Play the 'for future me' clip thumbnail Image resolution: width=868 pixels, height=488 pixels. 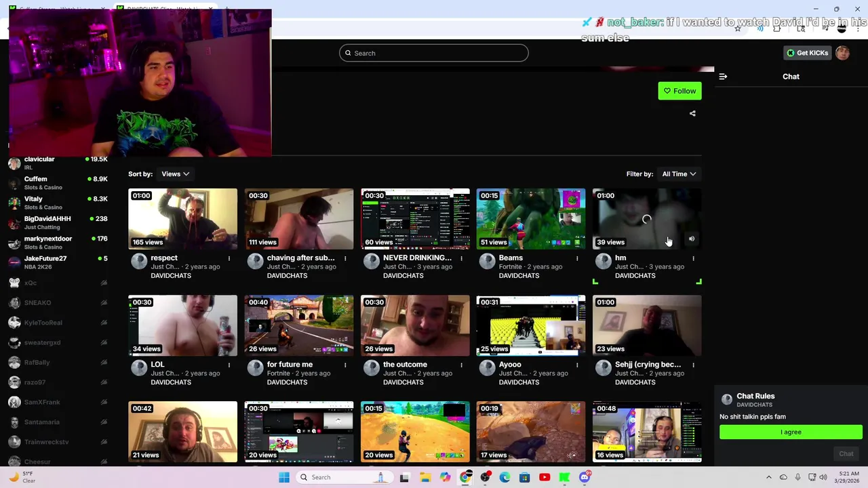point(299,325)
